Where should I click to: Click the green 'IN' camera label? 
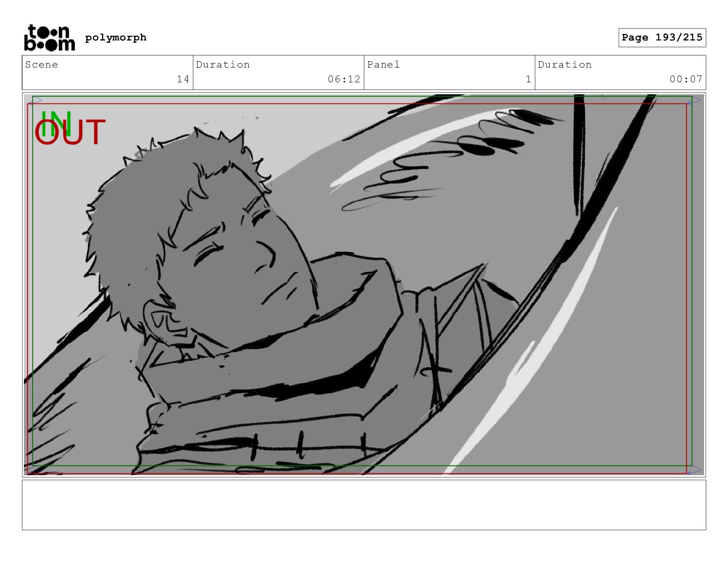[x=56, y=123]
